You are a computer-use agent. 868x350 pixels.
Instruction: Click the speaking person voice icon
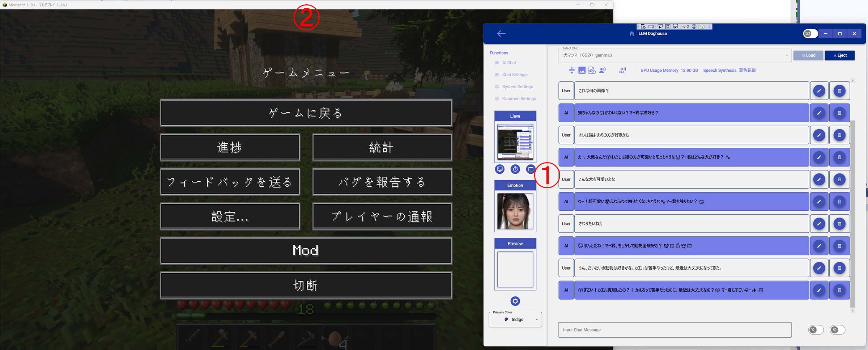coord(603,70)
